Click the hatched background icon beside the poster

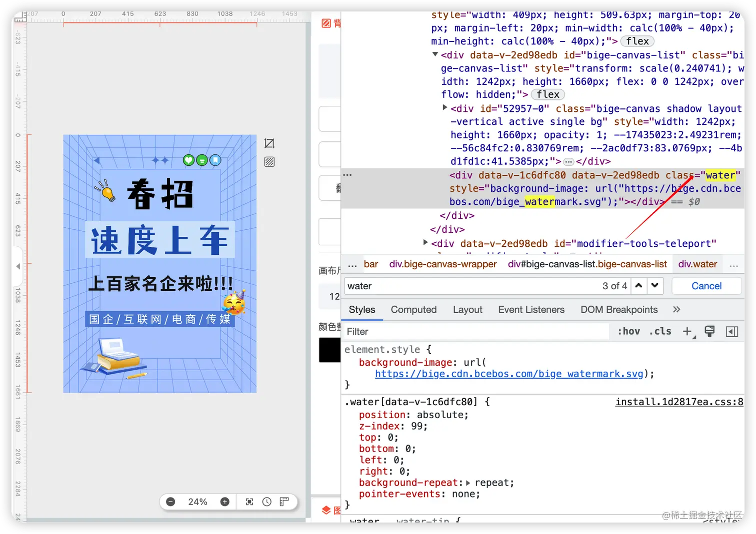[x=269, y=161]
